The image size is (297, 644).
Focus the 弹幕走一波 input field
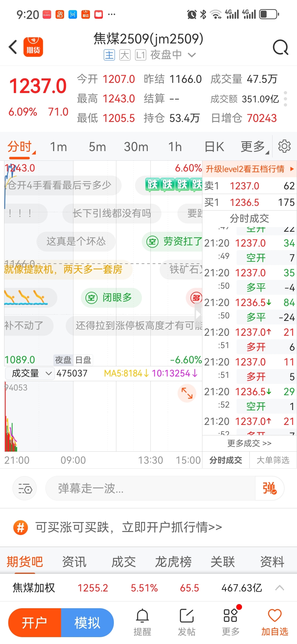(150, 488)
